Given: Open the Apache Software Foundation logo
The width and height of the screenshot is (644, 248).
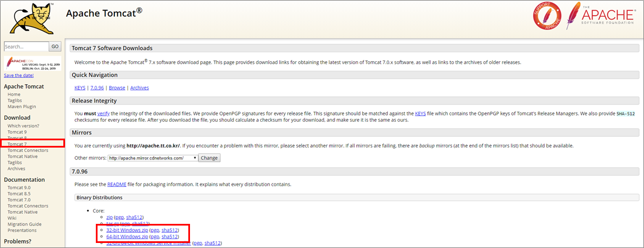Looking at the screenshot, I should pos(600,16).
